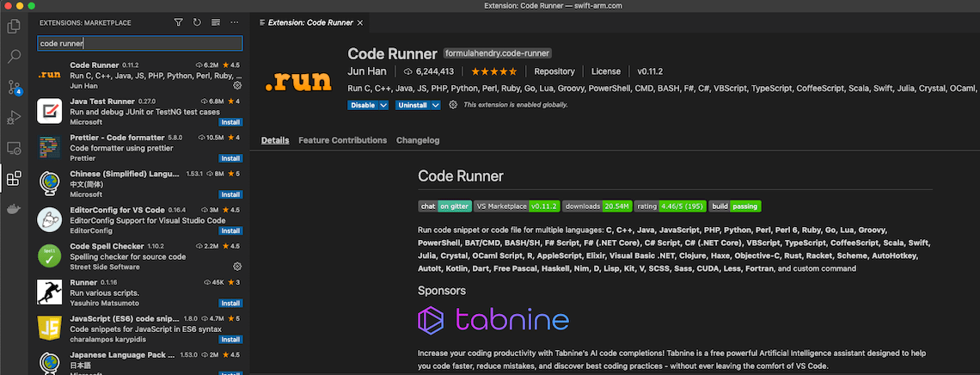This screenshot has width=980, height=375.
Task: Click Japanese Language Pack globe icon
Action: [49, 364]
